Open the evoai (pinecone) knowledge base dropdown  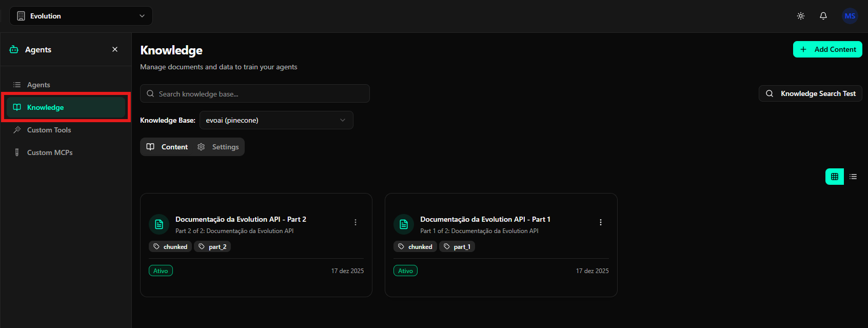pos(277,120)
